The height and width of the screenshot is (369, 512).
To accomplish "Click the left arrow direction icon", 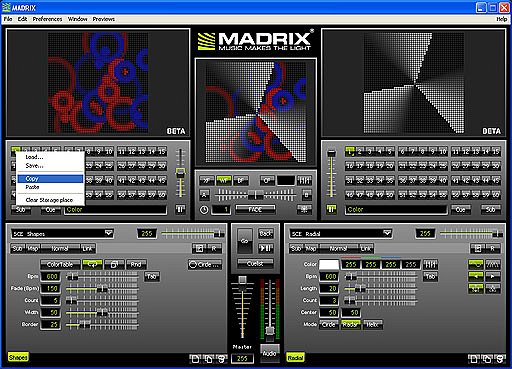I will [x=476, y=276].
